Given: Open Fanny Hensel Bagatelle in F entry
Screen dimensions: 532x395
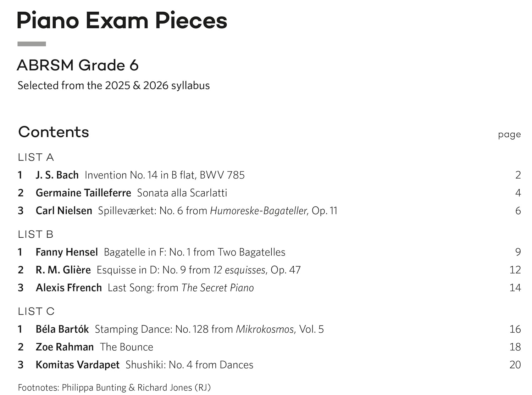Looking at the screenshot, I should (270, 252).
